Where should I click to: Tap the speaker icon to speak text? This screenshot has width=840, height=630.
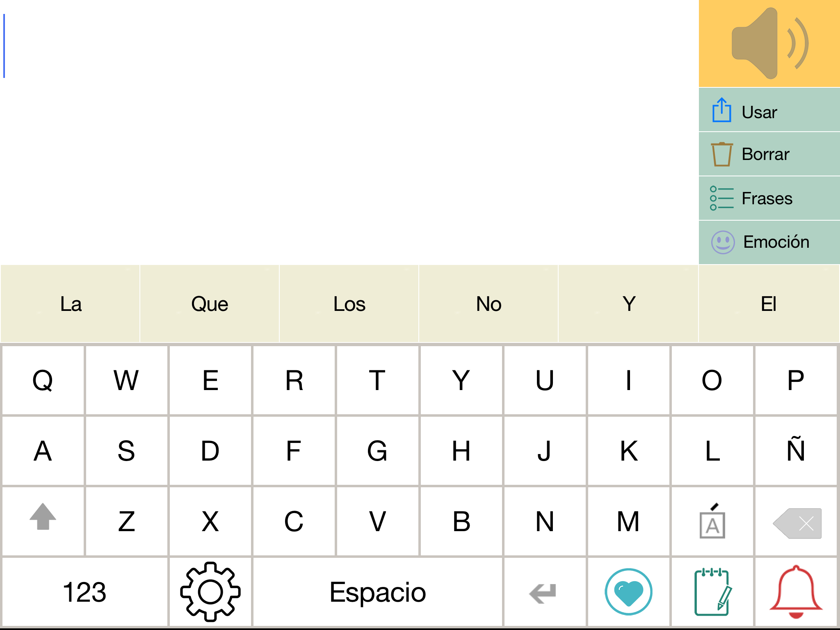pyautogui.click(x=769, y=43)
